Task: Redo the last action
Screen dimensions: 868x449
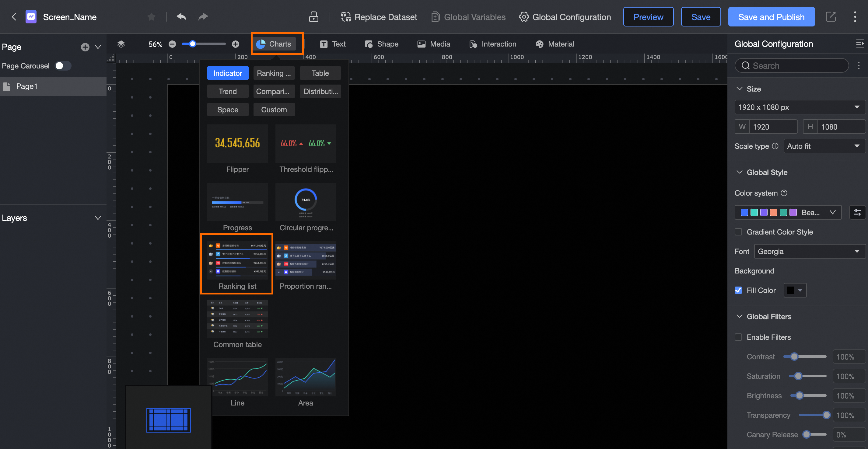Action: pyautogui.click(x=203, y=16)
